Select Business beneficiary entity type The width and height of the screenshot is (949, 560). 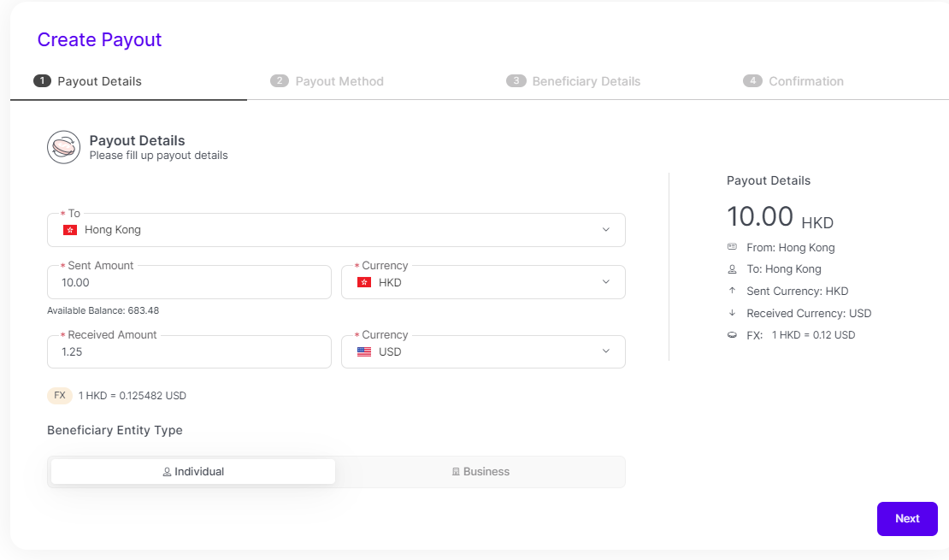click(480, 472)
